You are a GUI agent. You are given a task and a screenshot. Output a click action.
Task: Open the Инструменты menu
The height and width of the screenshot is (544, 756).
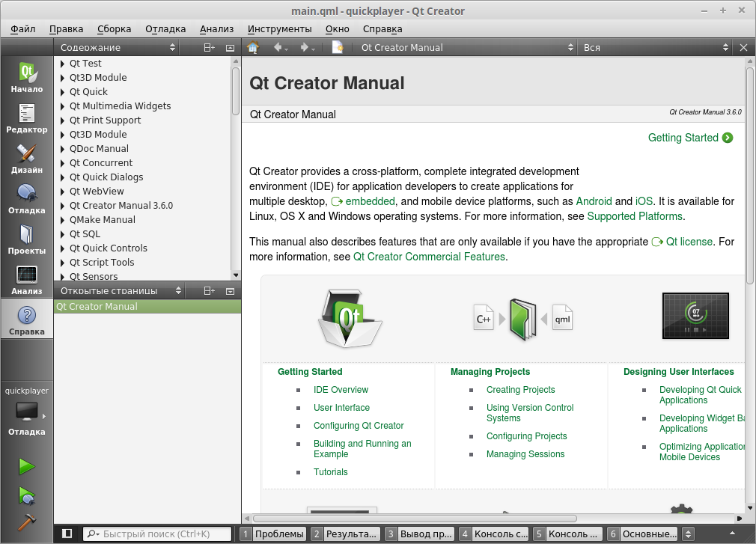280,29
